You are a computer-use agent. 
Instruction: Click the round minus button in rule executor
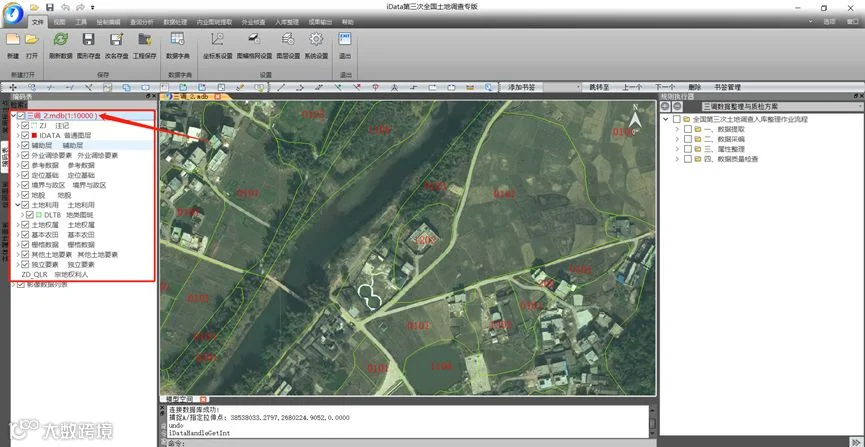pyautogui.click(x=677, y=106)
